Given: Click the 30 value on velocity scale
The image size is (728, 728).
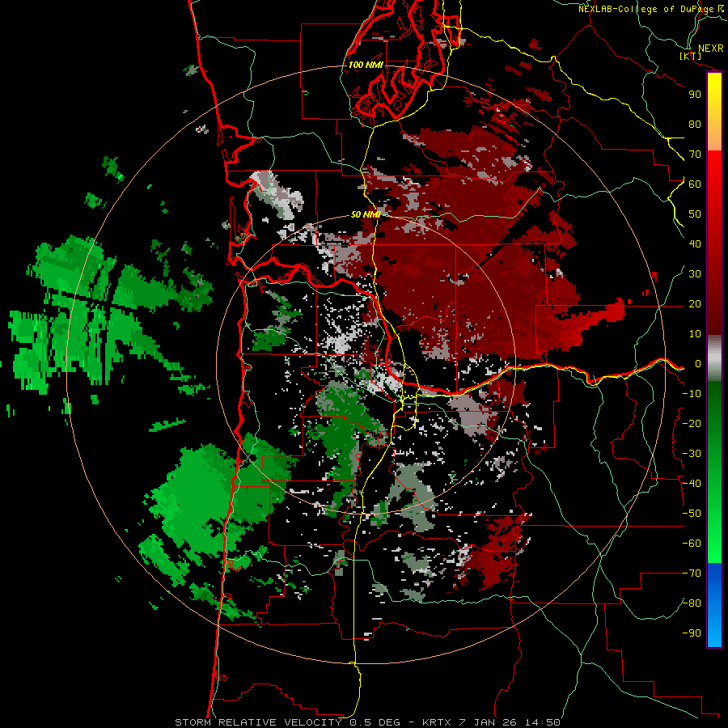Looking at the screenshot, I should [695, 274].
